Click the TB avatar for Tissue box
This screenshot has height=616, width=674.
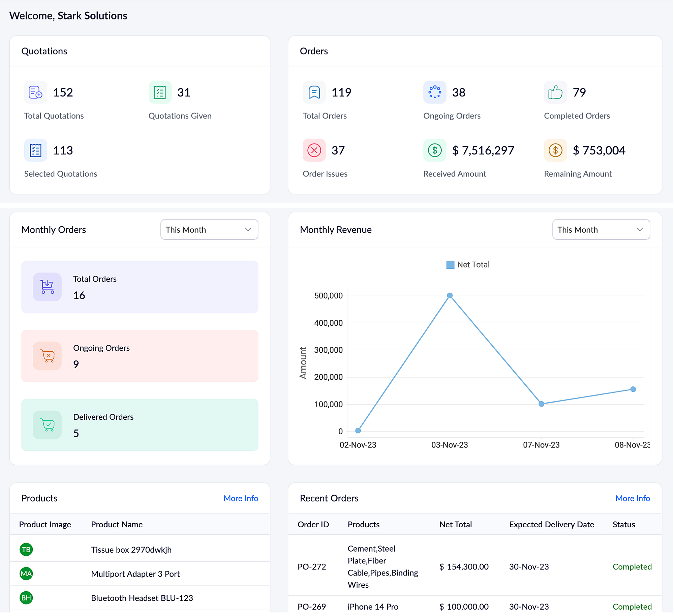point(26,550)
